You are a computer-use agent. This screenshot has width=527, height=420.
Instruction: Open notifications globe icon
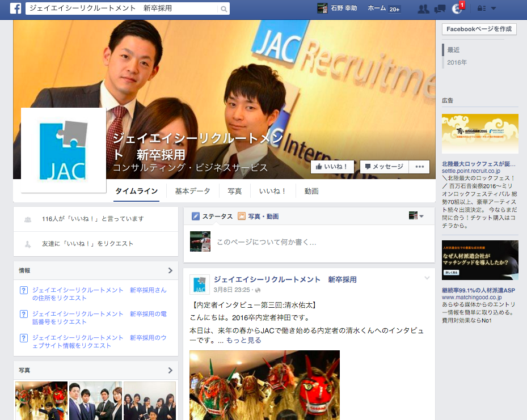457,9
